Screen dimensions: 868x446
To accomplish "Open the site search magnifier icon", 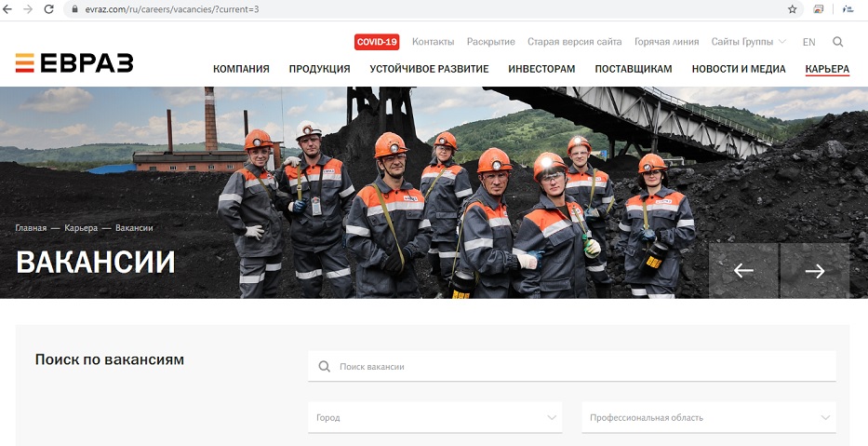I will (838, 42).
